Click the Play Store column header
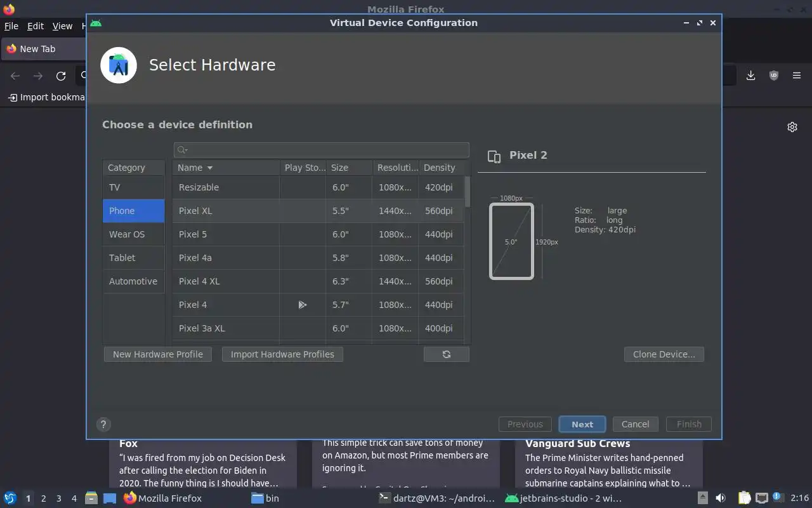Viewport: 812px width, 508px height. tap(303, 168)
